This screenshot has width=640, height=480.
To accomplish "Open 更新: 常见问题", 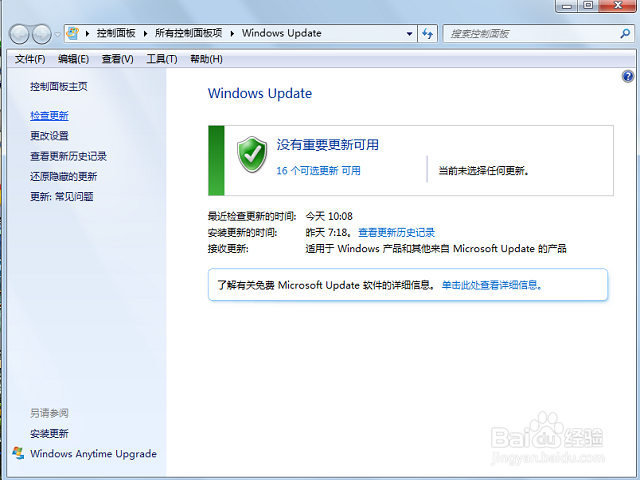I will pyautogui.click(x=62, y=197).
